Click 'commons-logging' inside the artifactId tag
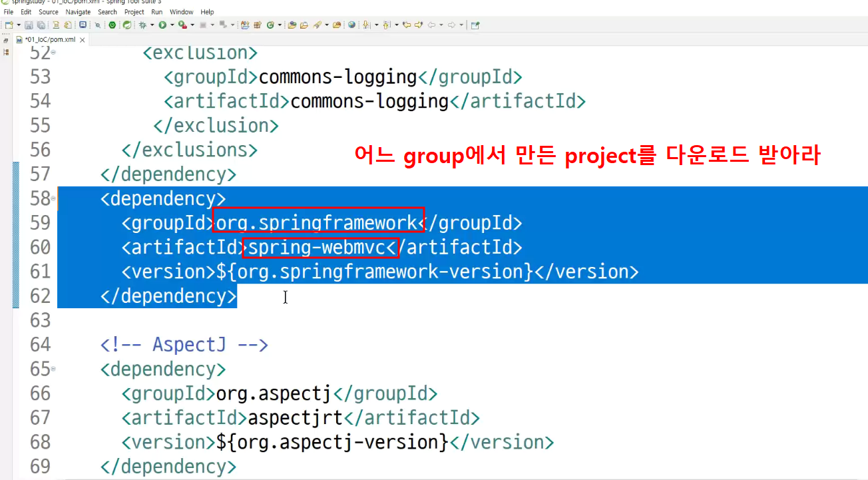868x480 pixels. (370, 101)
